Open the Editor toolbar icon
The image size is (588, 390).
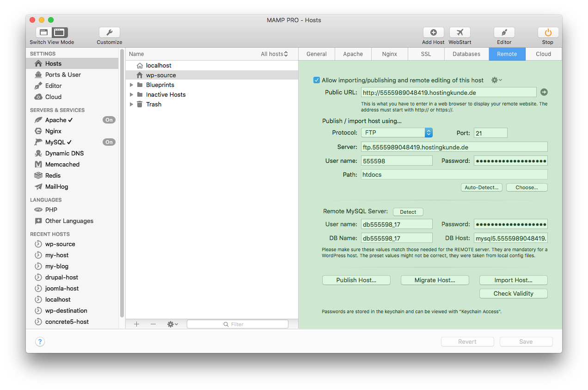tap(504, 32)
